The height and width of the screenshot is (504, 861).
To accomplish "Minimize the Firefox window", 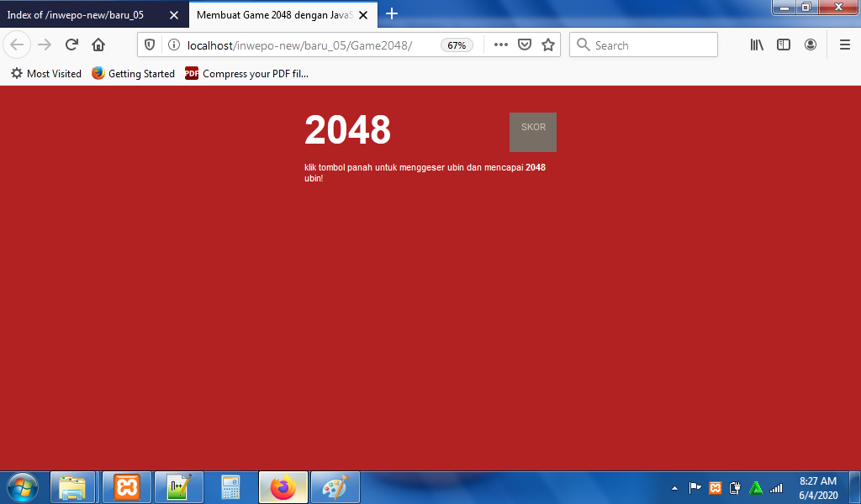I will 784,7.
